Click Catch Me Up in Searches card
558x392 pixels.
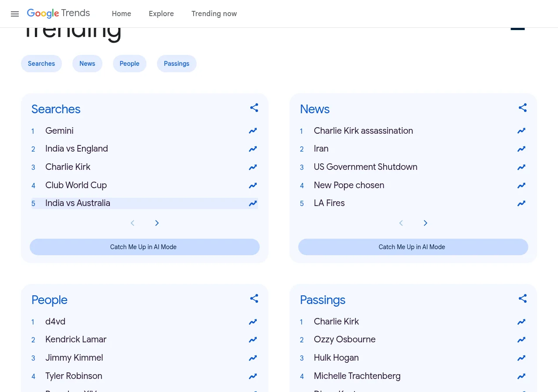pyautogui.click(x=145, y=247)
